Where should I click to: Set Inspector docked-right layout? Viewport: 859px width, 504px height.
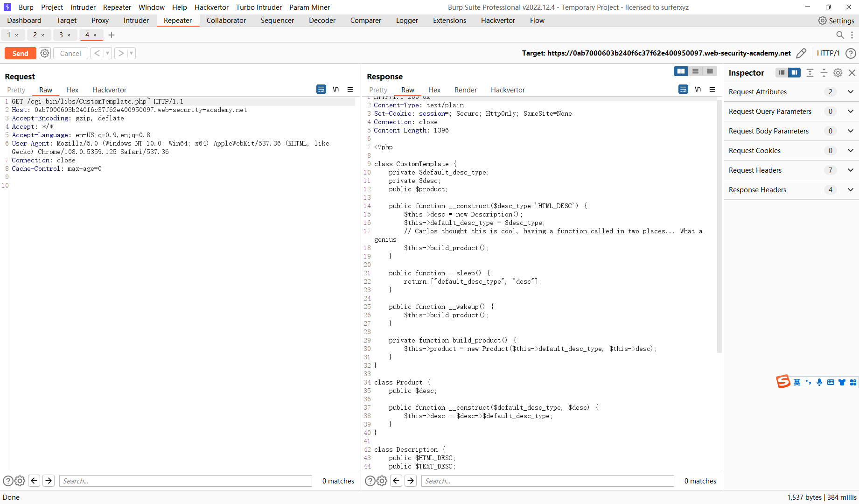tap(794, 73)
